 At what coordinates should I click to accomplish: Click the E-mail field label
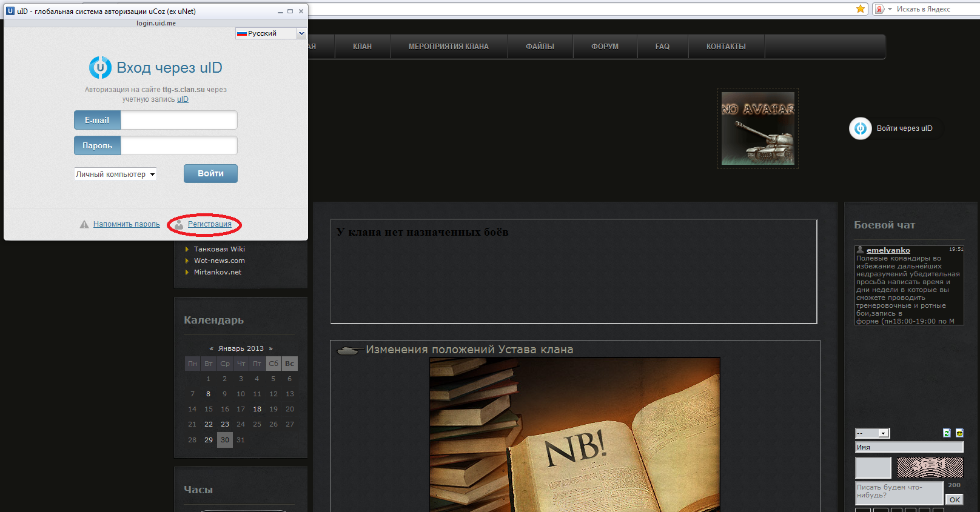(97, 120)
